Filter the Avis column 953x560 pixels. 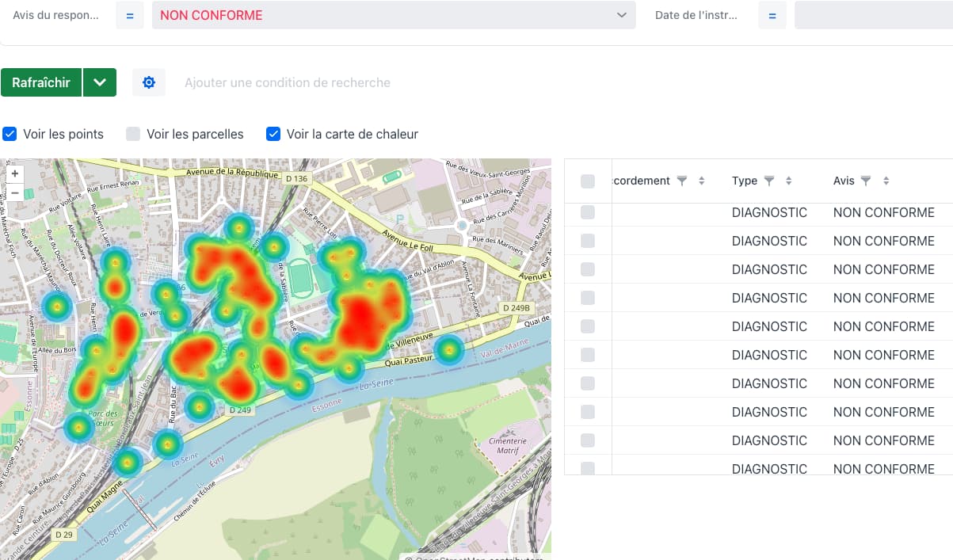pos(866,181)
